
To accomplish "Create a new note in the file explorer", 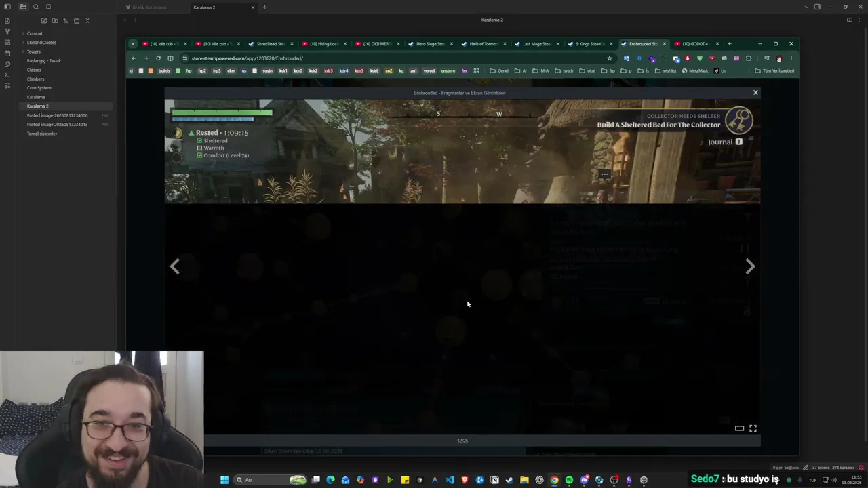I will pyautogui.click(x=44, y=20).
